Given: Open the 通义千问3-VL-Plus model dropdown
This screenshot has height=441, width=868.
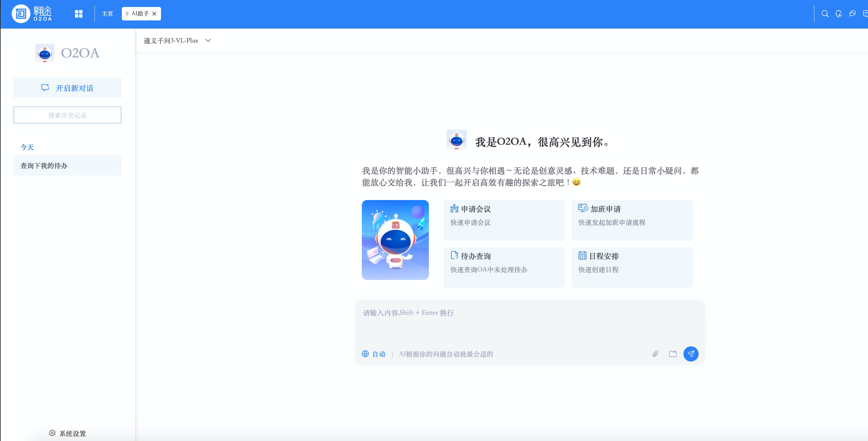Looking at the screenshot, I should [177, 41].
